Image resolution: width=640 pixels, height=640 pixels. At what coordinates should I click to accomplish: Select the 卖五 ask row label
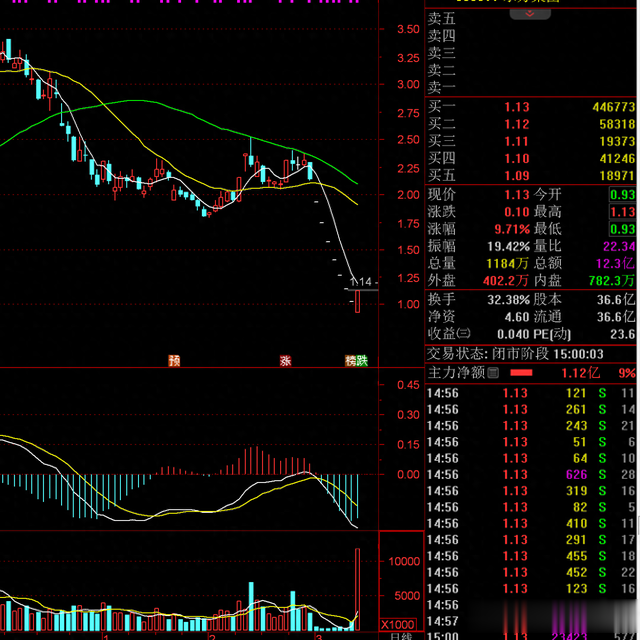(441, 19)
